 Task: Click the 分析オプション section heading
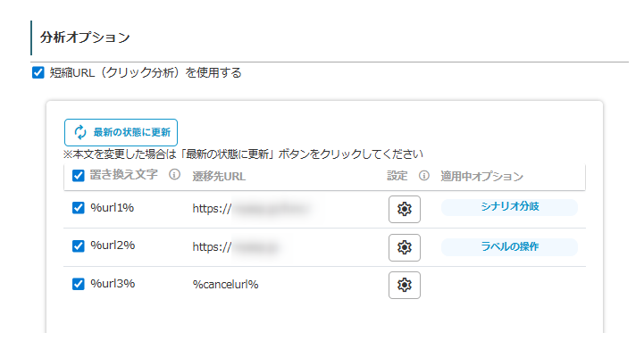click(85, 37)
